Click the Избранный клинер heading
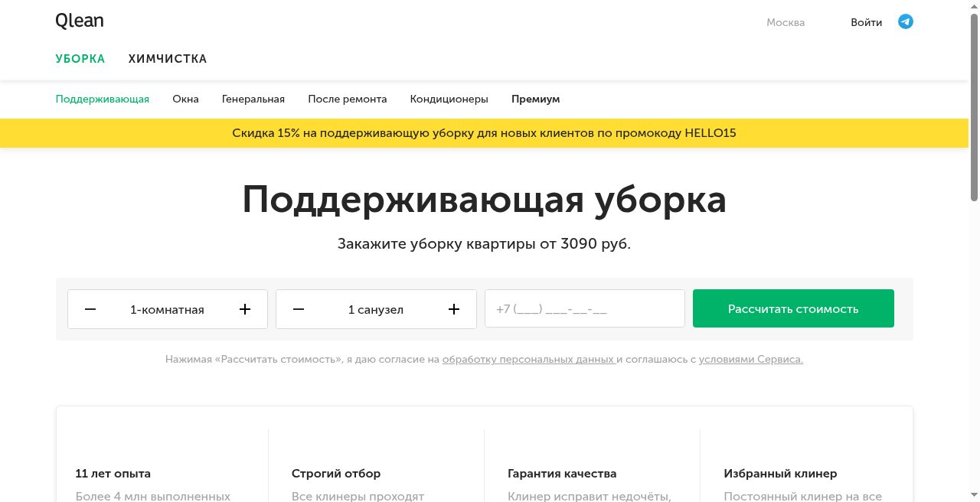980x502 pixels. [780, 474]
